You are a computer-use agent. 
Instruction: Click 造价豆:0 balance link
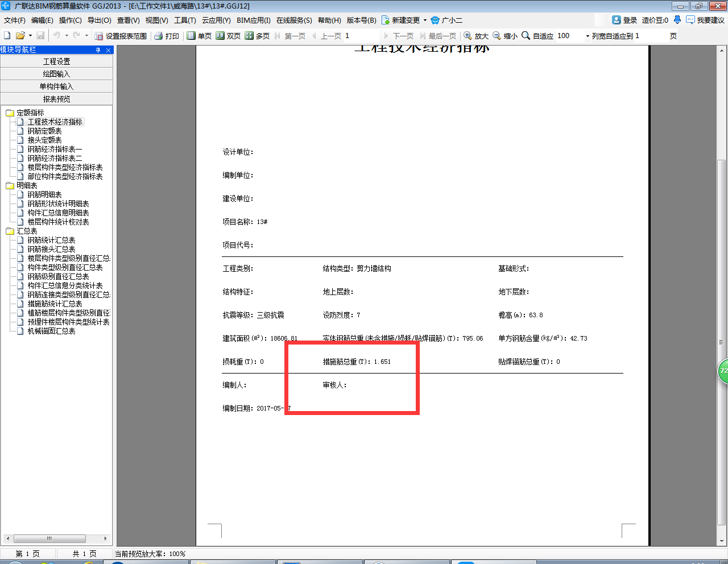(x=655, y=20)
